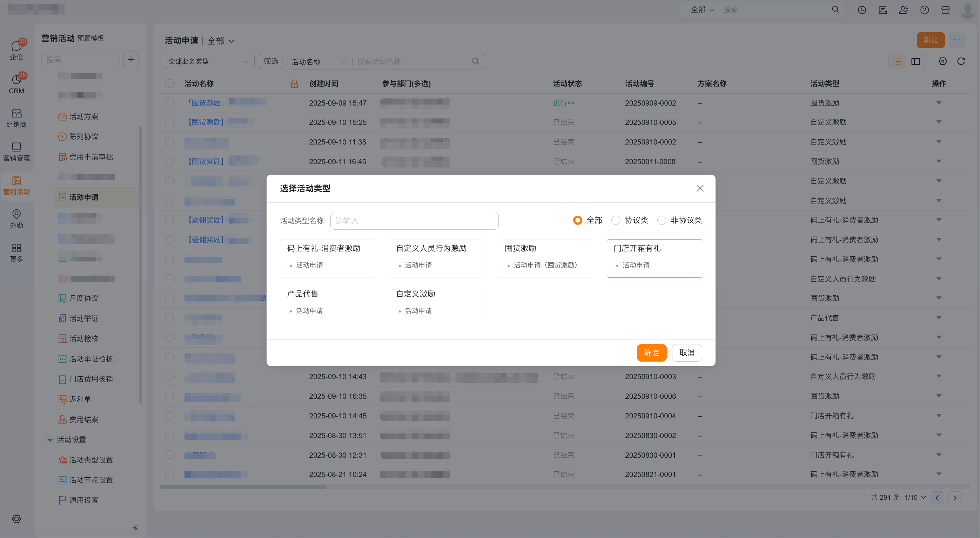The image size is (980, 538).
Task: Click the horizontal scrollbar under the table
Action: point(243,487)
